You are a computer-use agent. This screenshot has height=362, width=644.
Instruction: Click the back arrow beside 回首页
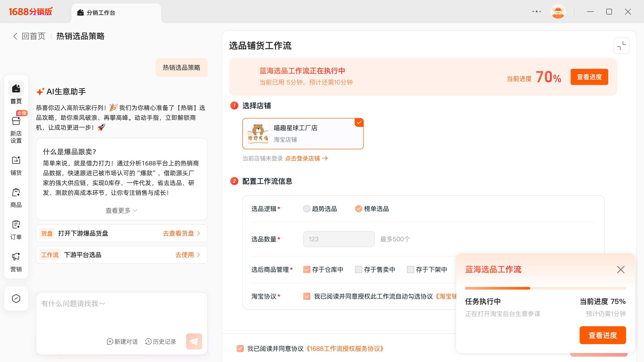[x=15, y=36]
